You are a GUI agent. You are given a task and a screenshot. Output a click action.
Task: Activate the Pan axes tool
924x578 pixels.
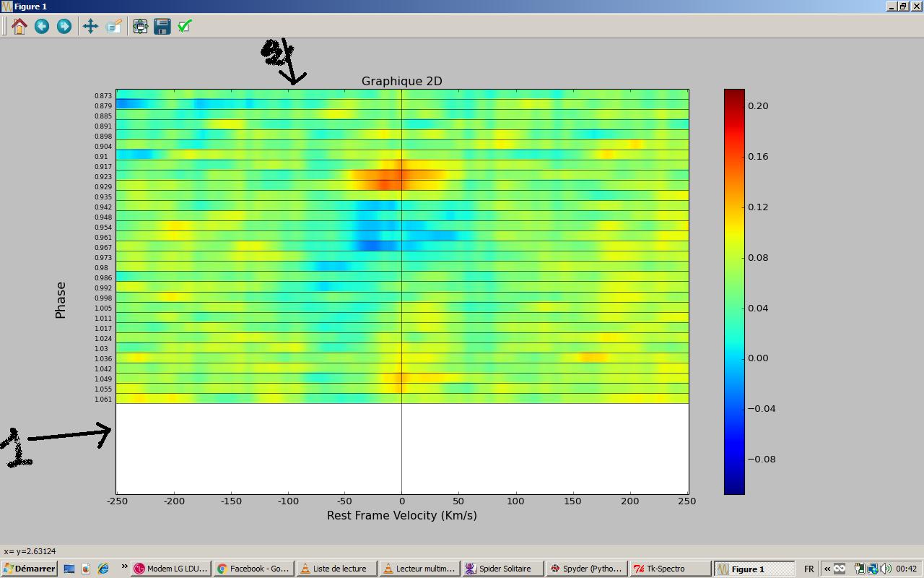(x=90, y=26)
